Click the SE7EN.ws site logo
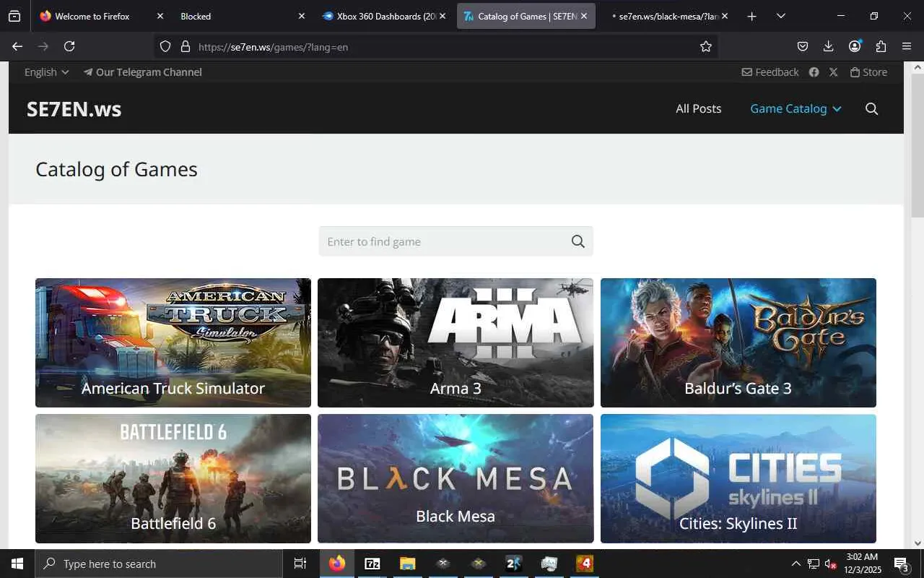The width and height of the screenshot is (924, 578). (x=74, y=109)
